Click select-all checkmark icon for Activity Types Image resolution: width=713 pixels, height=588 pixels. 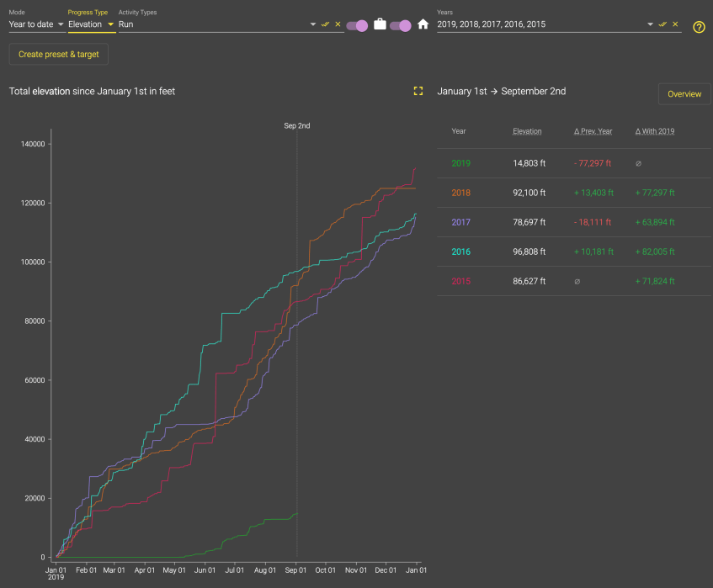pyautogui.click(x=325, y=24)
